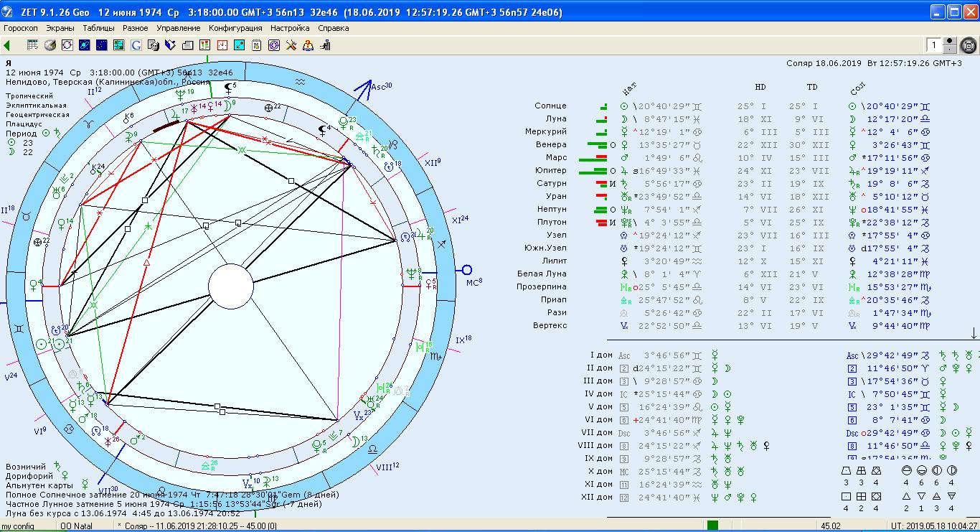Open the Настройка menu
980x532 pixels.
290,28
